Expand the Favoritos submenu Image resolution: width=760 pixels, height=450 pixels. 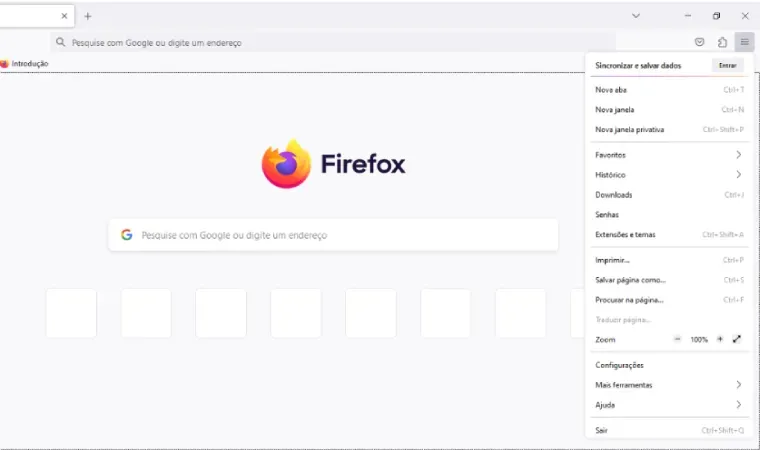[x=669, y=155]
